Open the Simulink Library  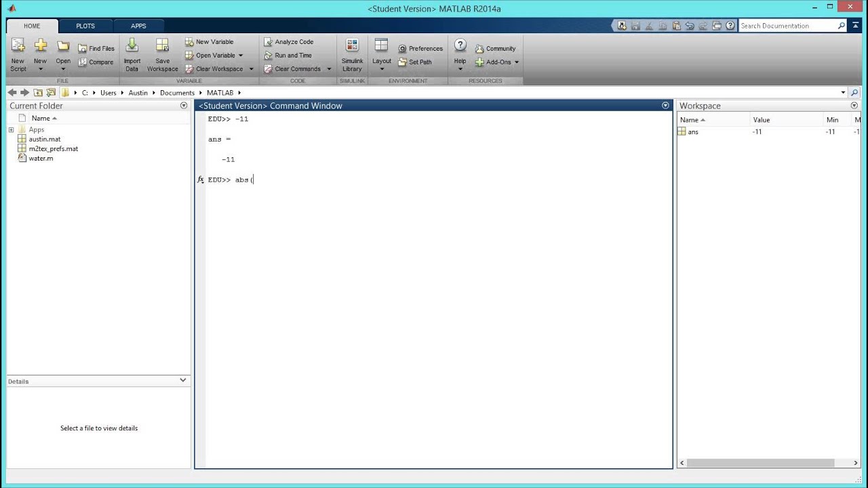(352, 55)
